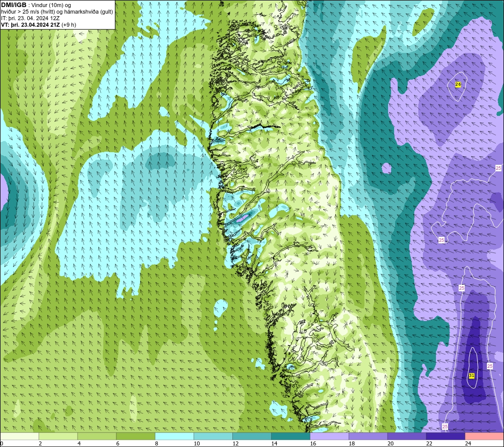Click the legend scale value '24'
This screenshot has height=447, width=504.
(468, 443)
